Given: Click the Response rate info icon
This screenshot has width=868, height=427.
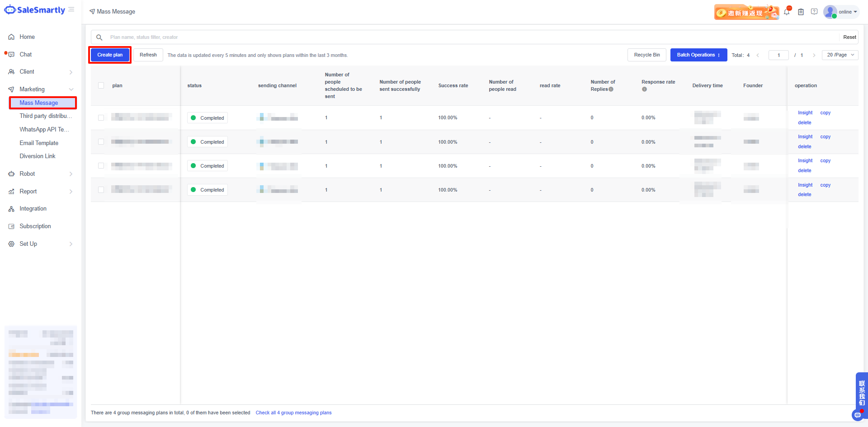Looking at the screenshot, I should (644, 89).
